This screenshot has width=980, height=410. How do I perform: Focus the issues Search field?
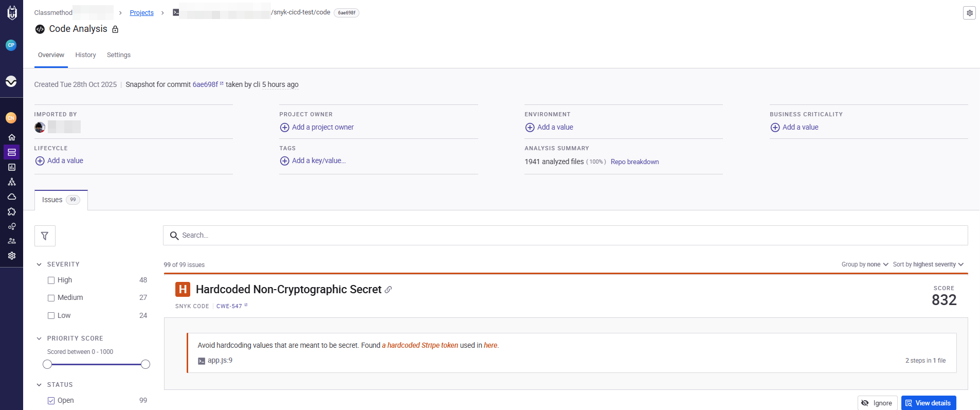coord(566,236)
